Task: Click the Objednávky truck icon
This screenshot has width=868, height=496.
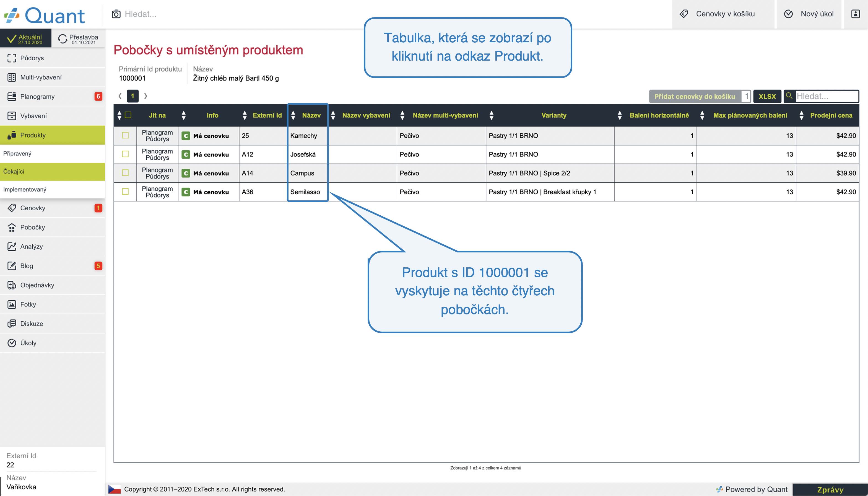Action: pos(12,285)
